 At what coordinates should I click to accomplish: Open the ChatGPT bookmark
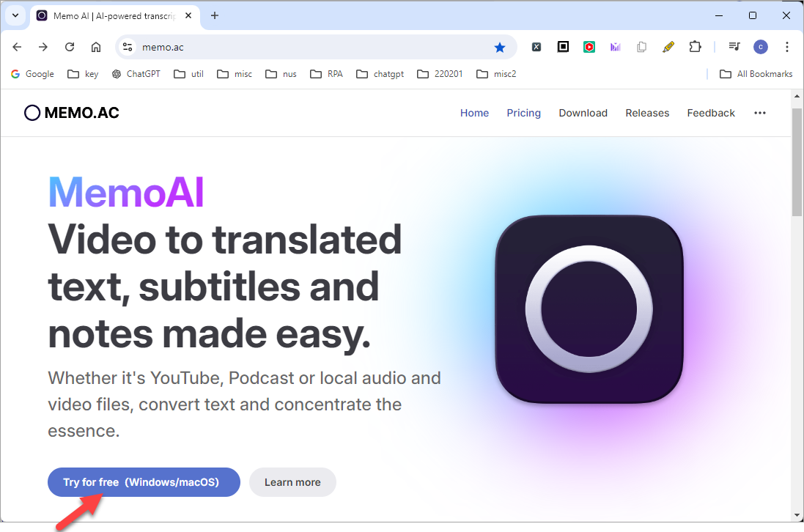(x=136, y=74)
